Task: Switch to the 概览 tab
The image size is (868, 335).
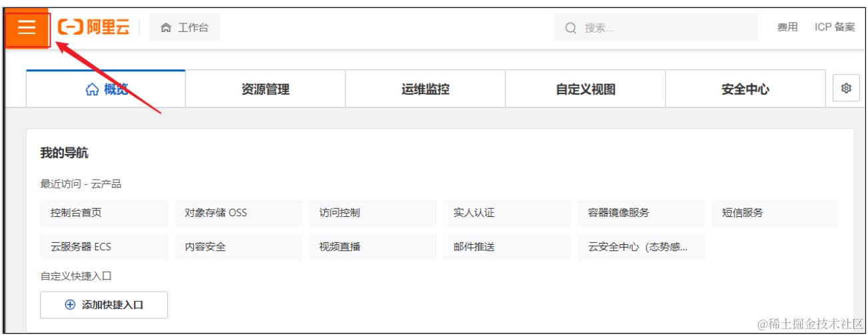Action: coord(106,89)
